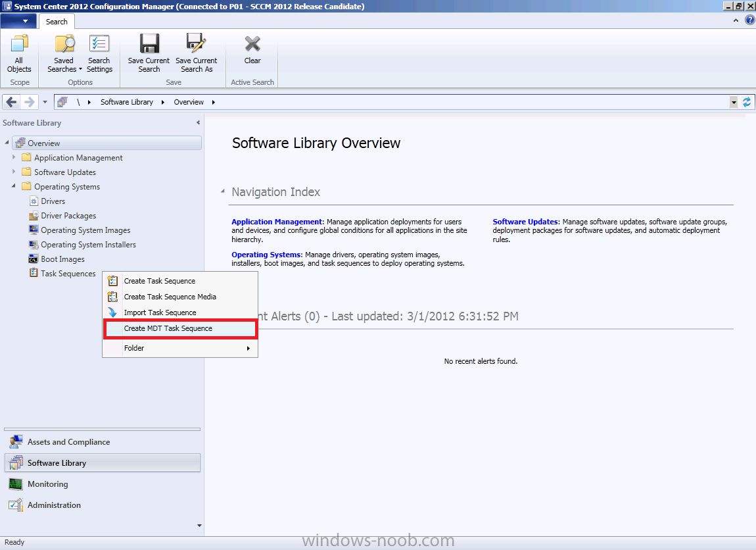Click Software Library in breadcrumb
This screenshot has height=550, width=756.
127,102
